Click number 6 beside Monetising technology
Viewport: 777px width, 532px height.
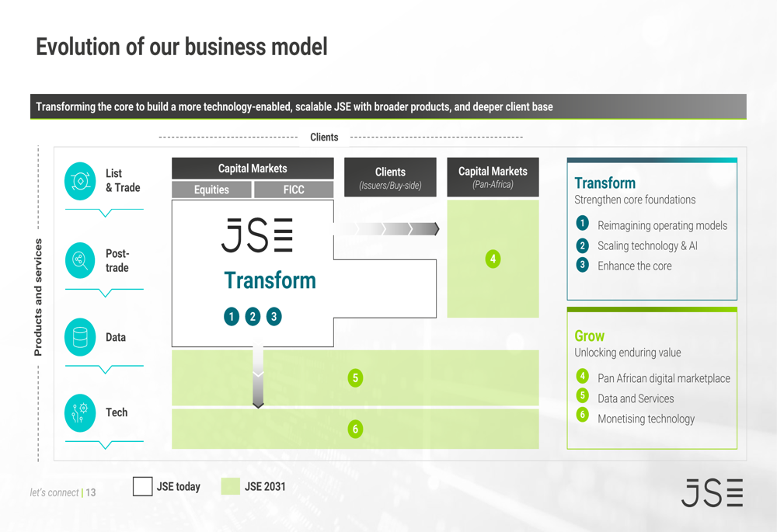pyautogui.click(x=582, y=414)
